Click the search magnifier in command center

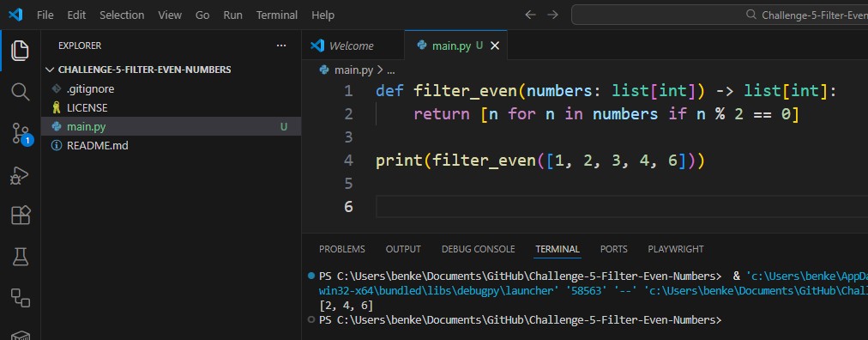751,15
